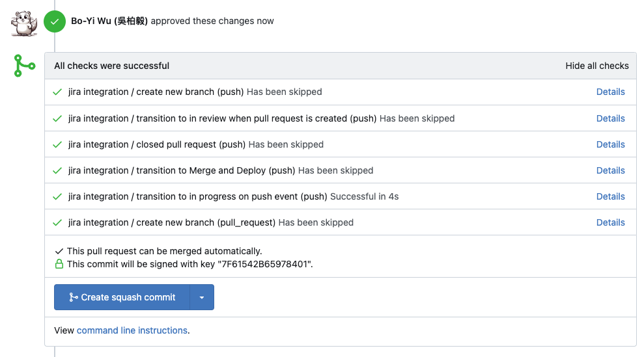Click the green approved checkmark badge

[x=55, y=21]
